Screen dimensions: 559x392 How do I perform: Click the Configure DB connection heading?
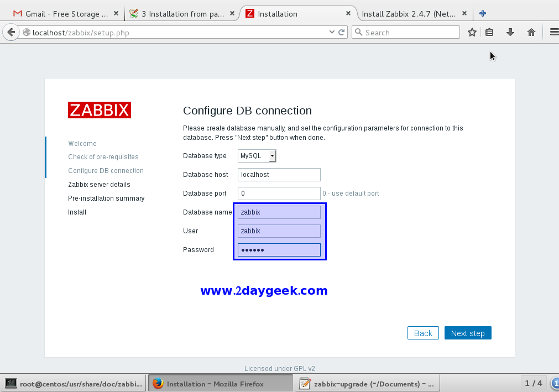pyautogui.click(x=247, y=111)
